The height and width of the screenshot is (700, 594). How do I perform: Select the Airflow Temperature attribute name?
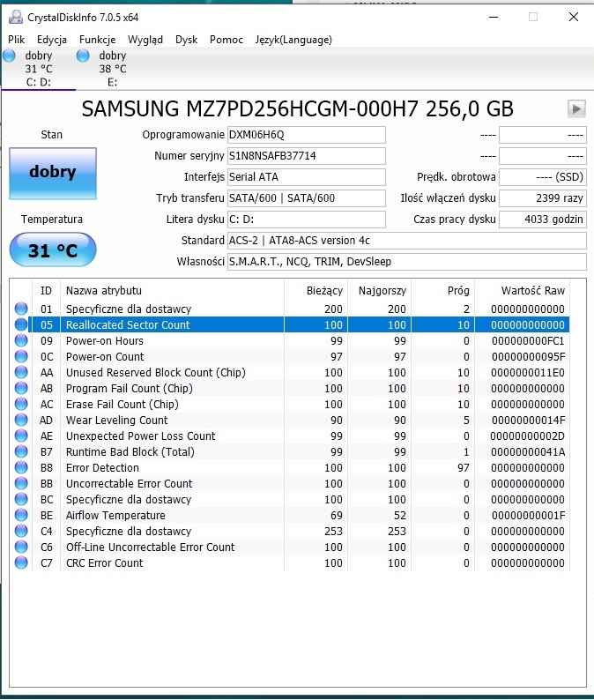tap(115, 515)
